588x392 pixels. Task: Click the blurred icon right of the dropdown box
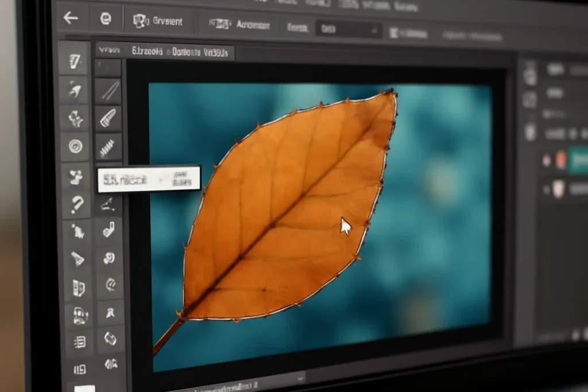click(x=394, y=33)
